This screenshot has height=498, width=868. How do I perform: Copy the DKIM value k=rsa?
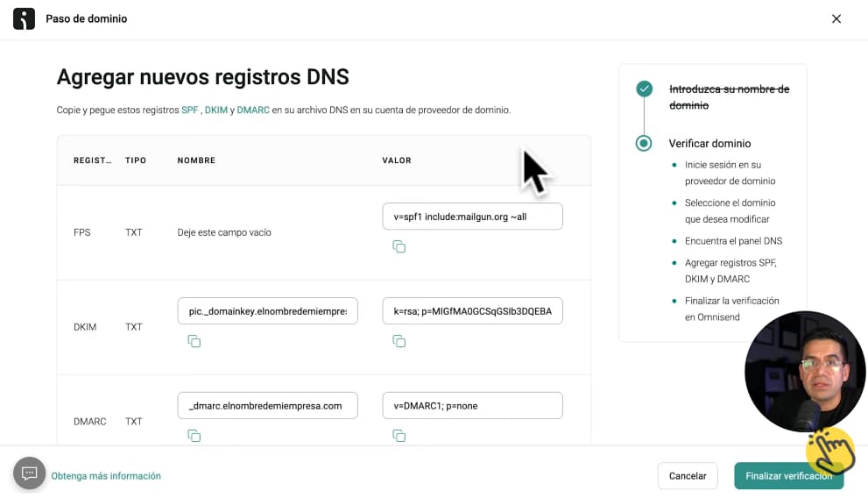pyautogui.click(x=399, y=341)
